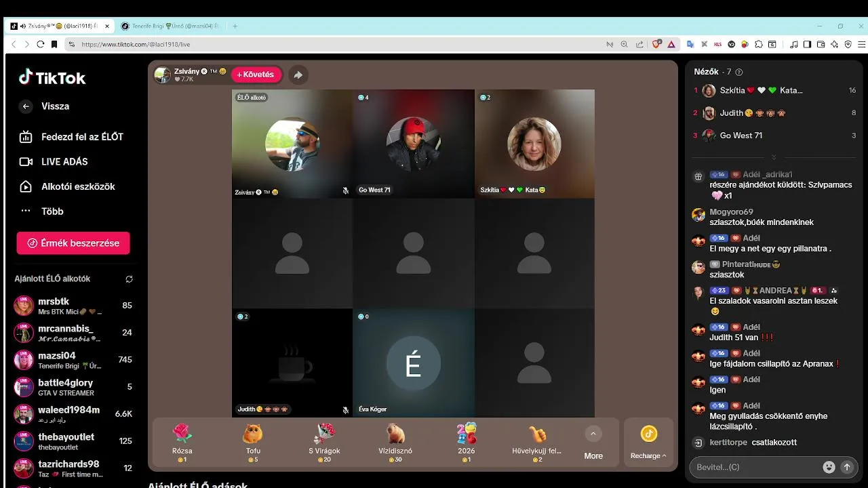
Task: Open the translate extension icon
Action: [690, 44]
